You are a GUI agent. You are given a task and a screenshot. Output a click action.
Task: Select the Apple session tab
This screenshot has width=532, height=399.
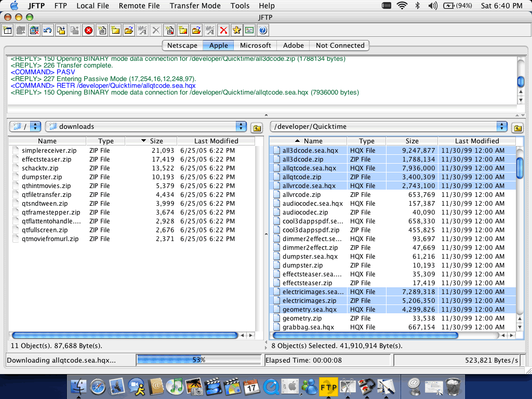point(219,46)
